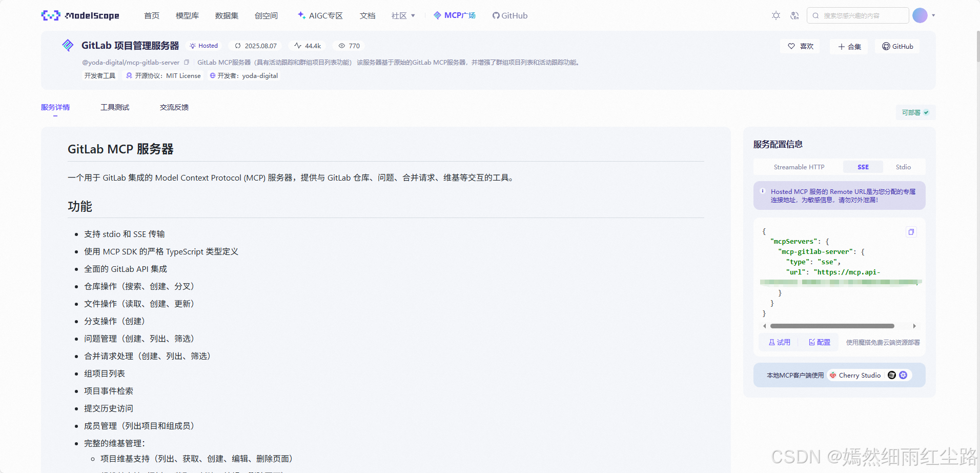The height and width of the screenshot is (473, 980).
Task: Switch to the 工具测试 tab
Action: click(115, 107)
